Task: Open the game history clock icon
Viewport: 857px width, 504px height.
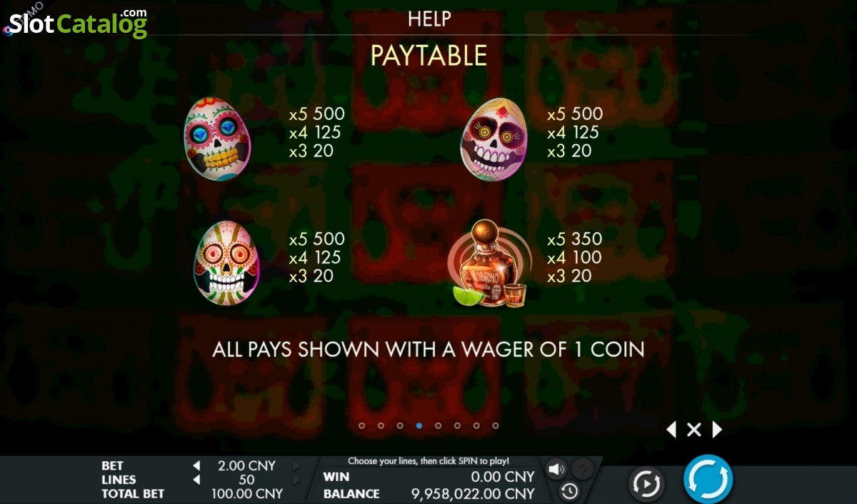Action: point(569,490)
